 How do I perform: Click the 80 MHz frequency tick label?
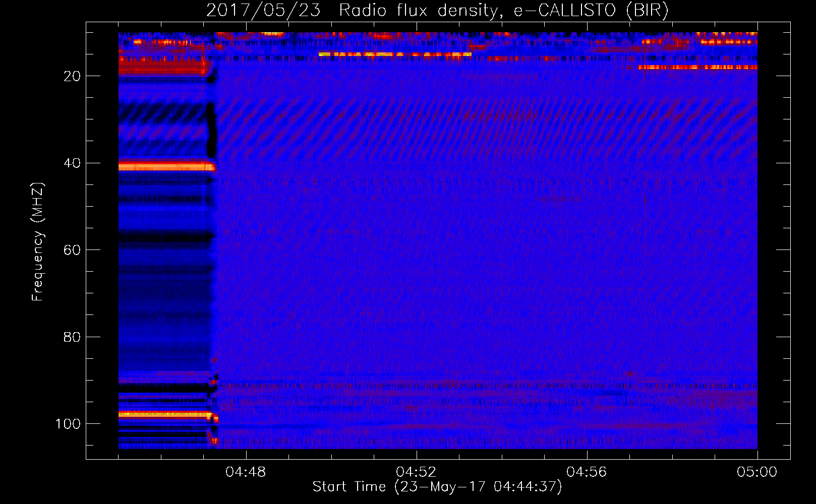tap(72, 337)
